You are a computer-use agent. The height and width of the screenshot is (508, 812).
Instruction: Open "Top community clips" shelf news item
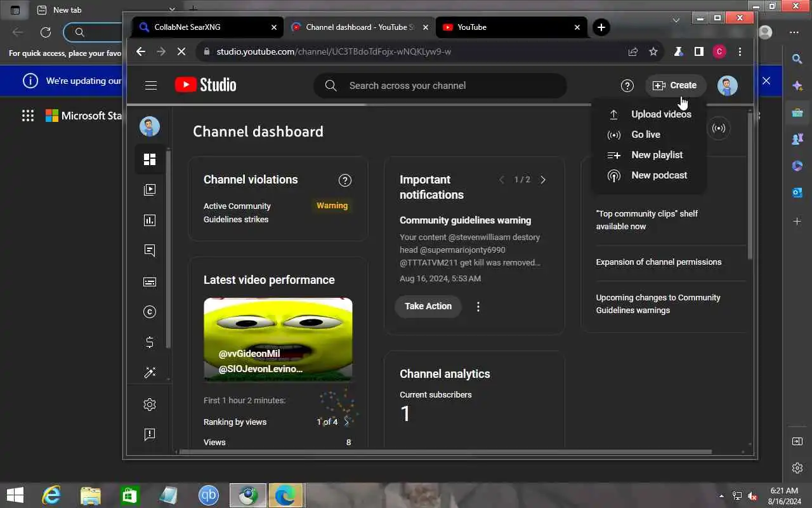point(646,220)
